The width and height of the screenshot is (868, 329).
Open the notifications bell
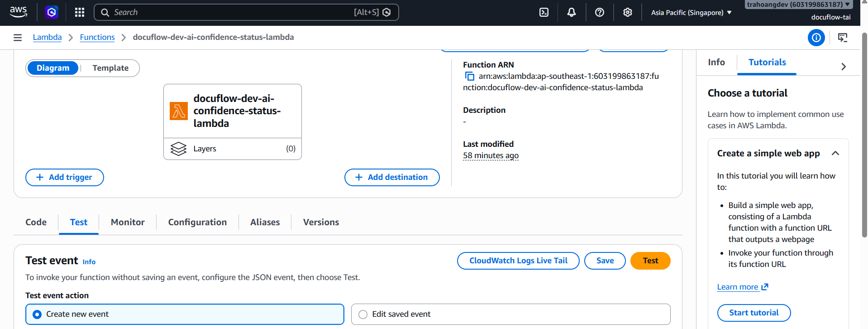pos(572,12)
